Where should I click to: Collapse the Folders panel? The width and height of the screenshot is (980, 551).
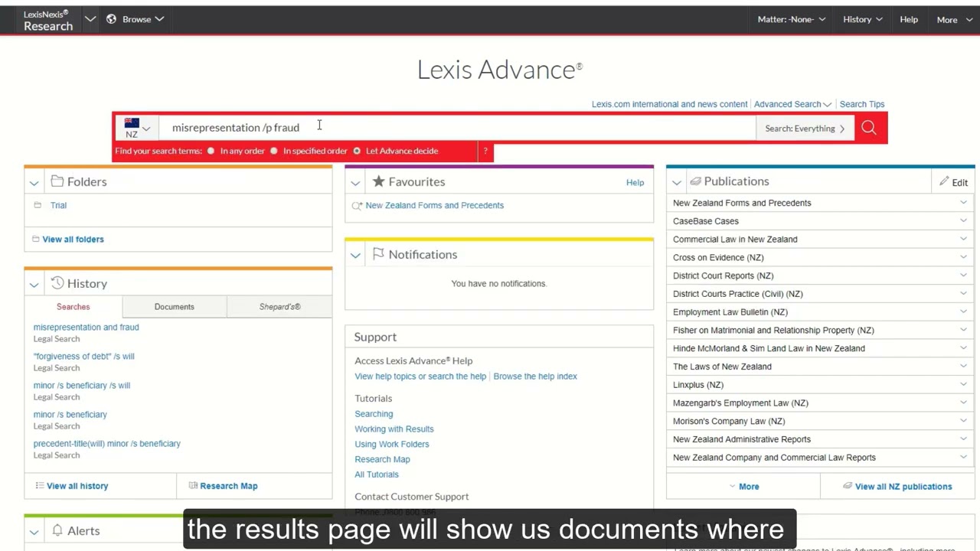click(x=34, y=182)
